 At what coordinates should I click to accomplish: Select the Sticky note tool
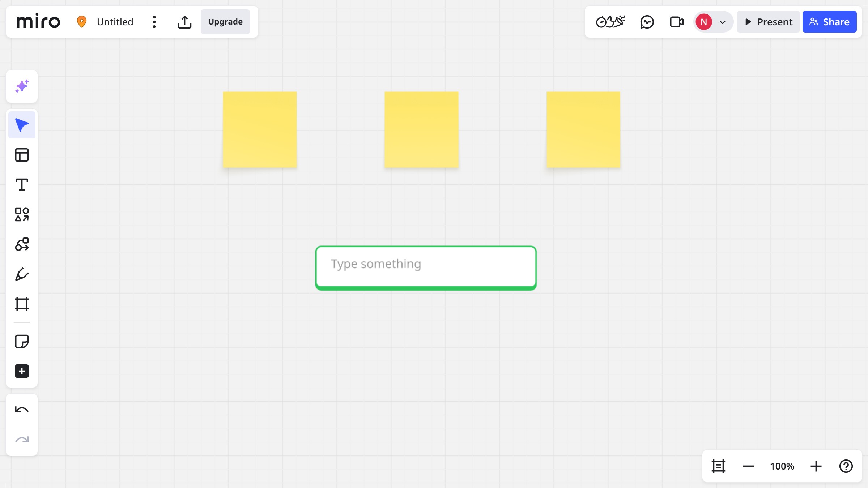22,341
